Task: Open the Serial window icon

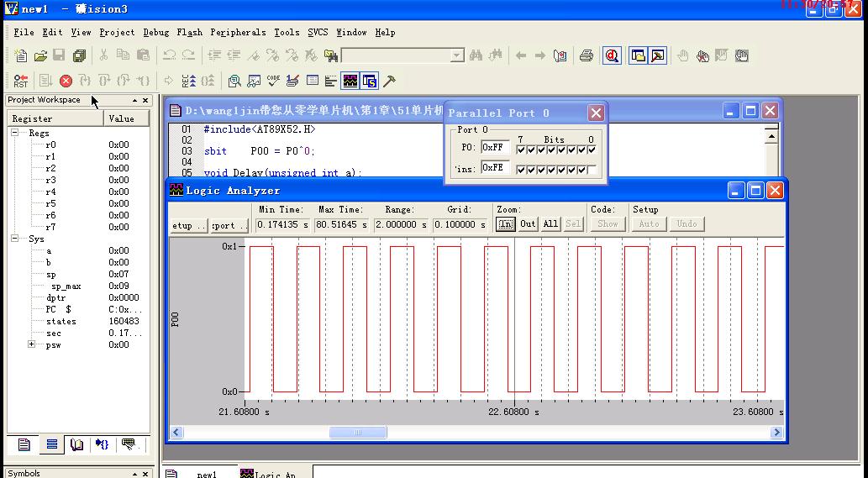Action: [x=292, y=81]
